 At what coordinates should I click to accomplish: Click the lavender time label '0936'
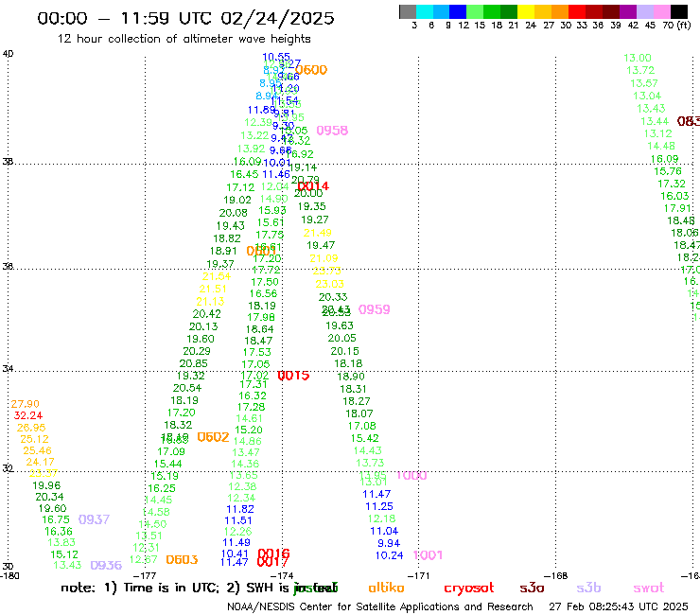[106, 566]
